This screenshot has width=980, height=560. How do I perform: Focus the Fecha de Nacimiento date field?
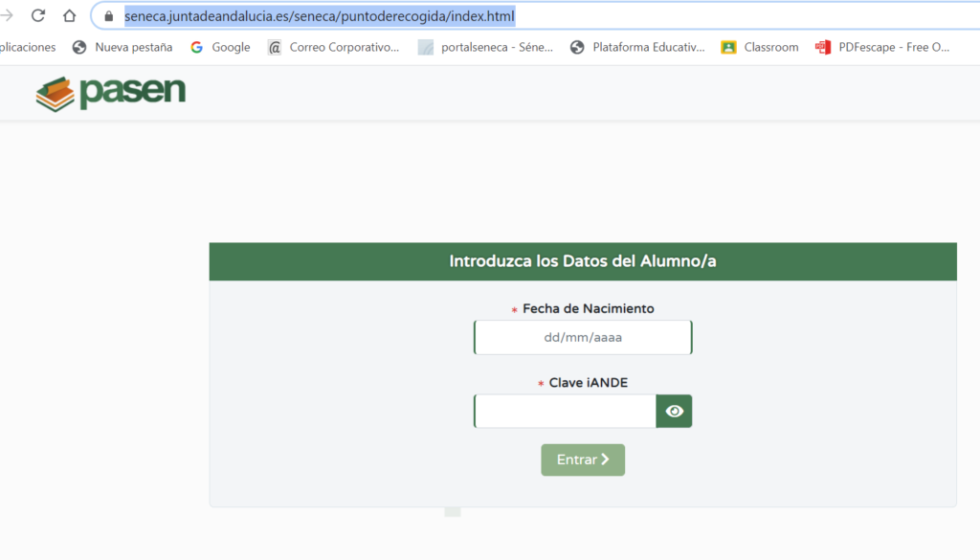[x=583, y=338]
